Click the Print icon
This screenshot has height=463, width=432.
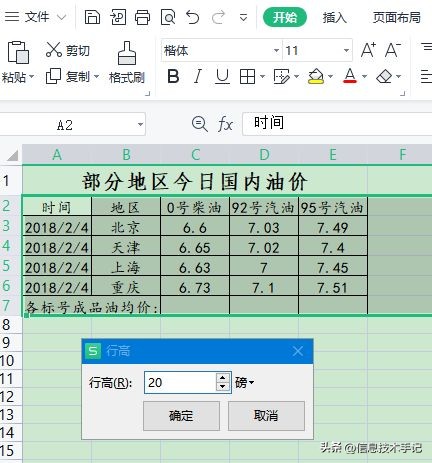pyautogui.click(x=142, y=17)
